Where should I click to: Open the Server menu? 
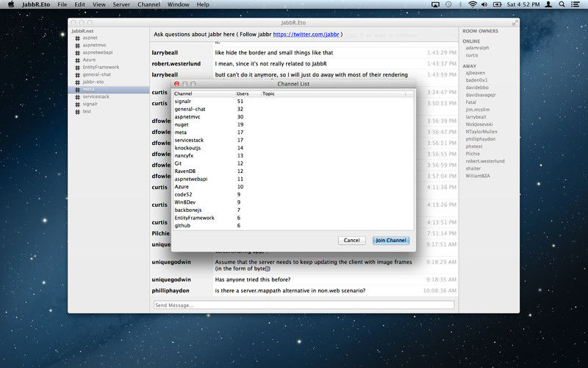[x=121, y=4]
